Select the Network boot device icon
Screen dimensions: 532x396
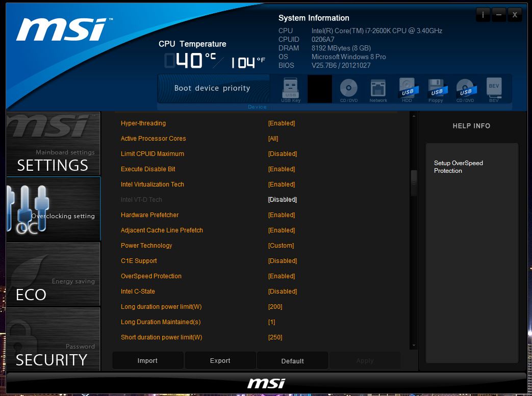click(x=378, y=90)
